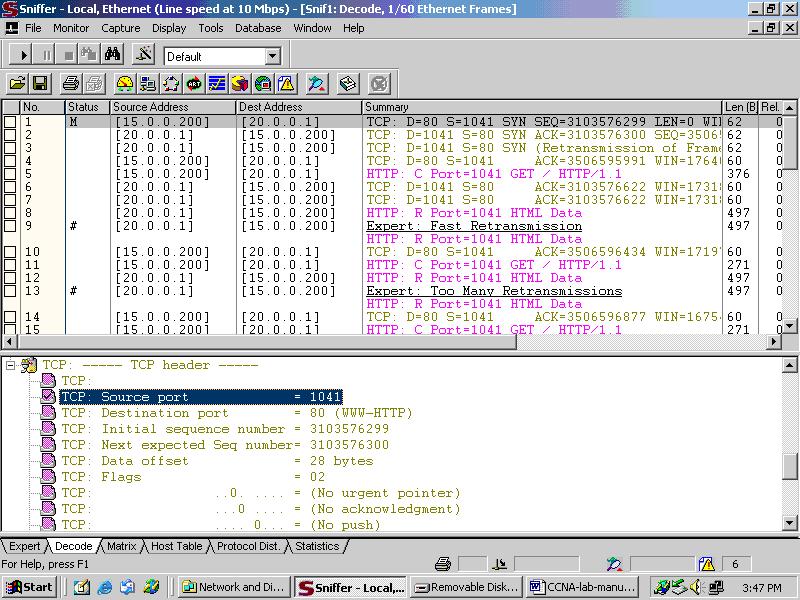Image resolution: width=800 pixels, height=600 pixels.
Task: Open the Default filter dropdown
Action: coord(273,56)
